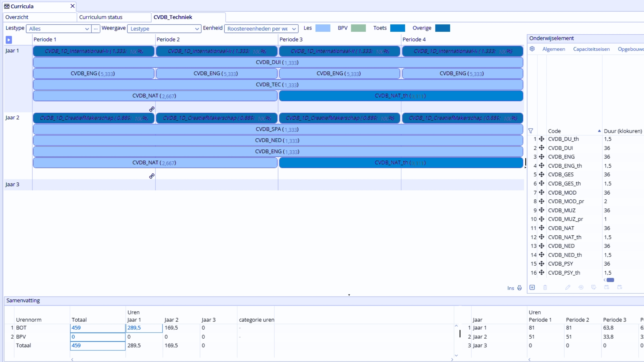Viewport: 644px width, 362px height.
Task: Click the BPV Totaal field 0
Action: [x=98, y=337]
